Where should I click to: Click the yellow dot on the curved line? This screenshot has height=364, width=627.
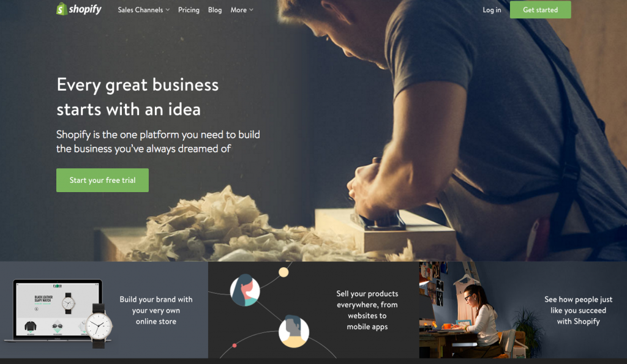pyautogui.click(x=283, y=272)
